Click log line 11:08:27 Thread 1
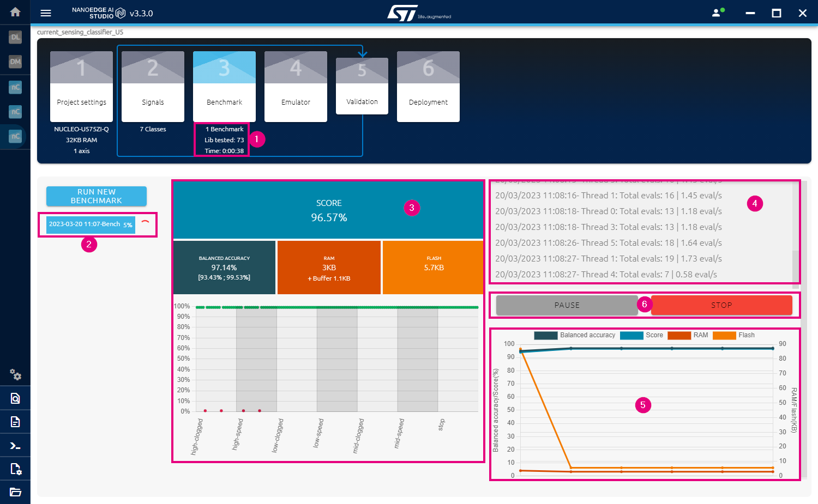This screenshot has width=818, height=504. coord(609,258)
